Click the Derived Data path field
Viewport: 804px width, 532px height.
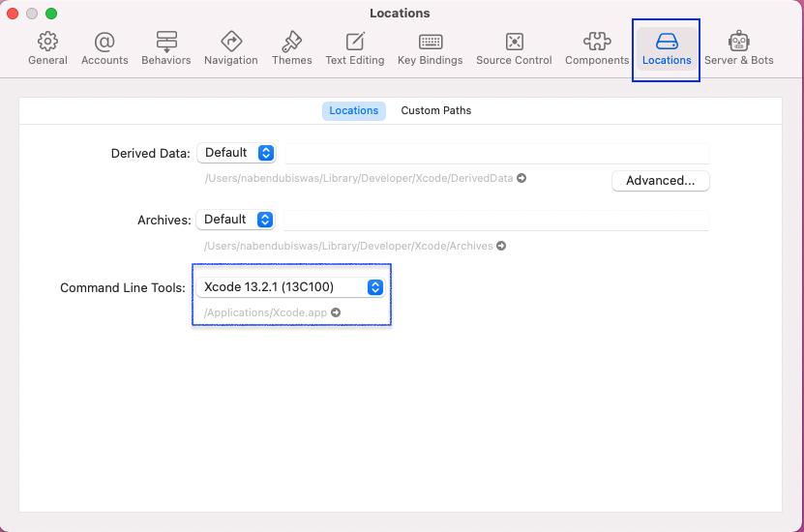click(497, 153)
